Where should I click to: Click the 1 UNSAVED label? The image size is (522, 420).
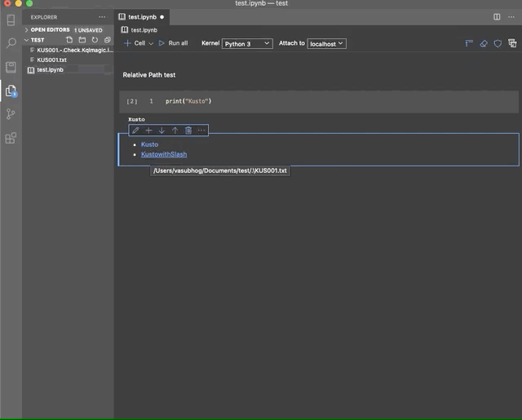[88, 30]
